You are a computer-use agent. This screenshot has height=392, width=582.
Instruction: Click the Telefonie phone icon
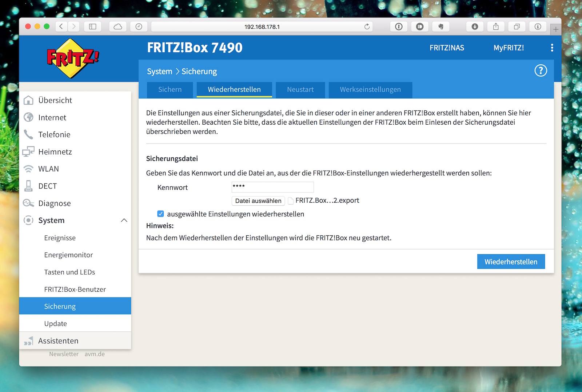(28, 134)
